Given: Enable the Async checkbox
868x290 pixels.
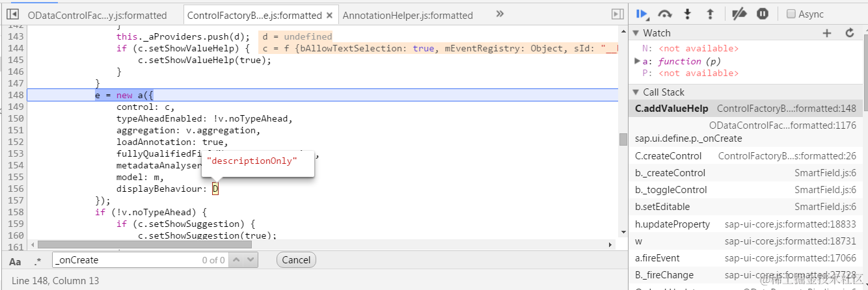Looking at the screenshot, I should click(791, 14).
